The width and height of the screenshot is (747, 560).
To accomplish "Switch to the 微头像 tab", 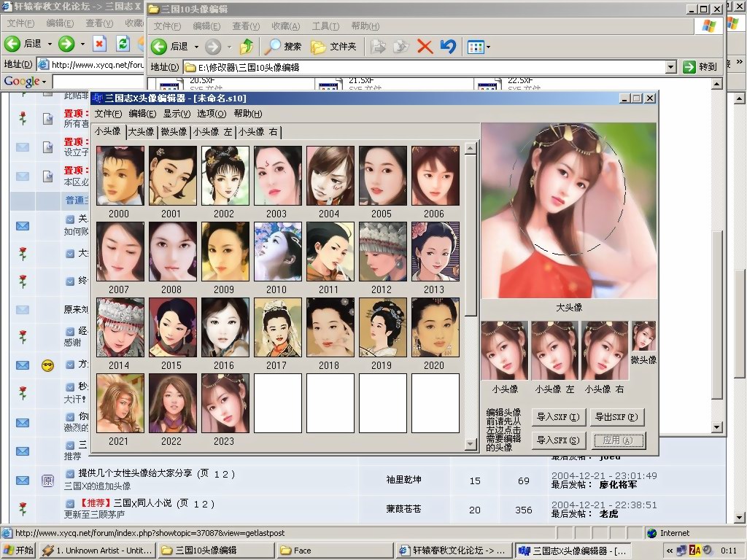I will click(x=174, y=132).
